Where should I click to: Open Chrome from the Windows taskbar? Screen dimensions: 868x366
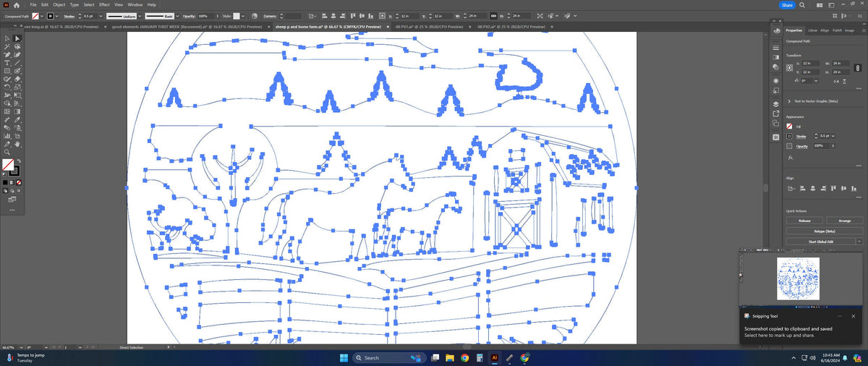click(464, 357)
